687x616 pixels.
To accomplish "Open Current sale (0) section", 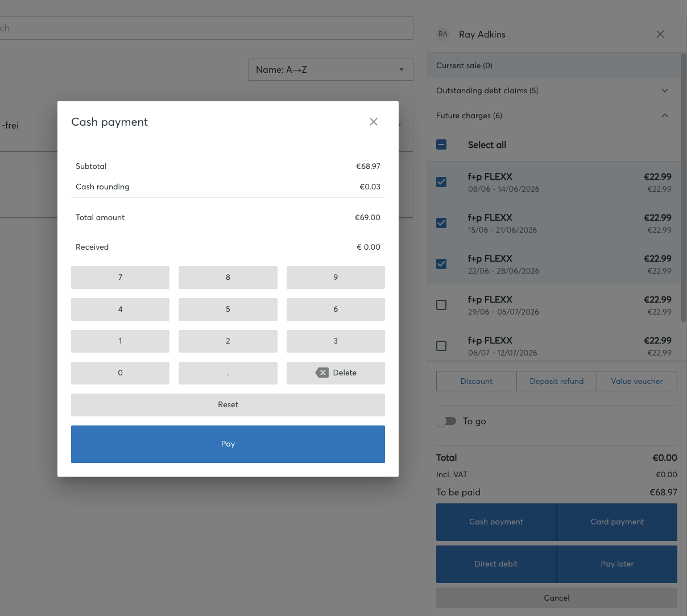I will [553, 65].
